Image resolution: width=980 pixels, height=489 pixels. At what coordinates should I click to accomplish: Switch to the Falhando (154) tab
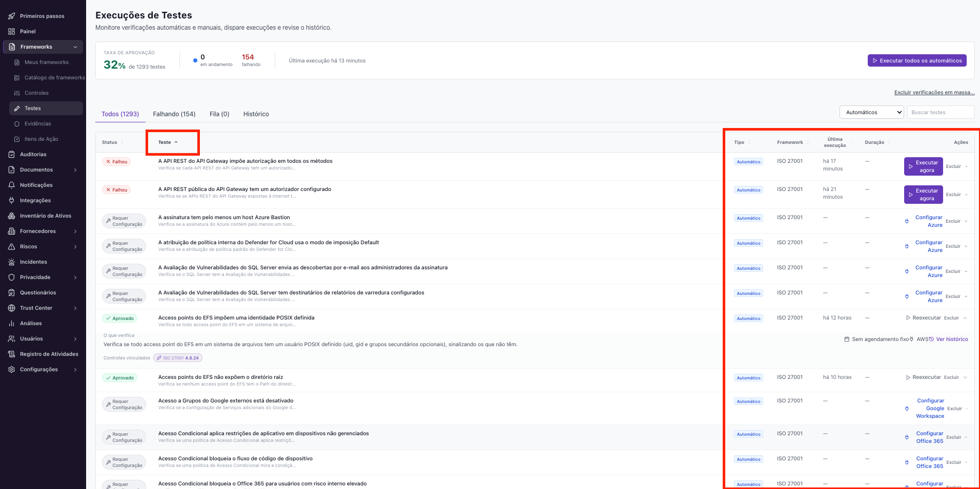point(174,114)
